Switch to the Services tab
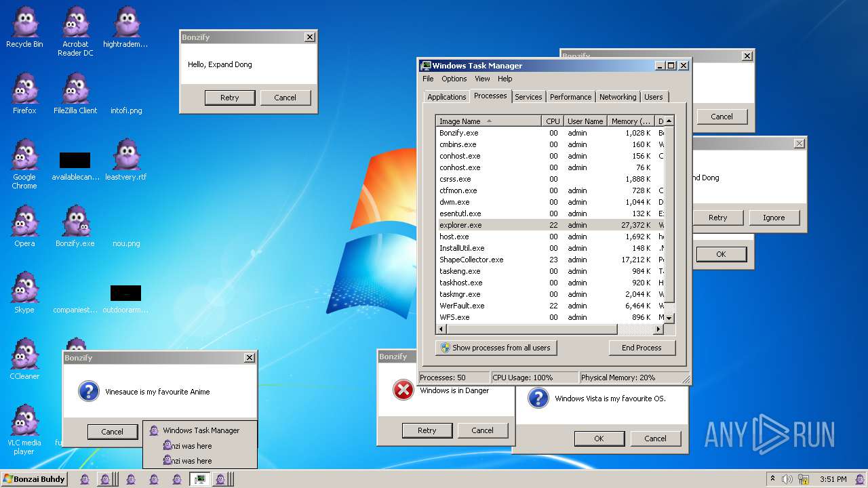The width and height of the screenshot is (868, 488). 528,97
